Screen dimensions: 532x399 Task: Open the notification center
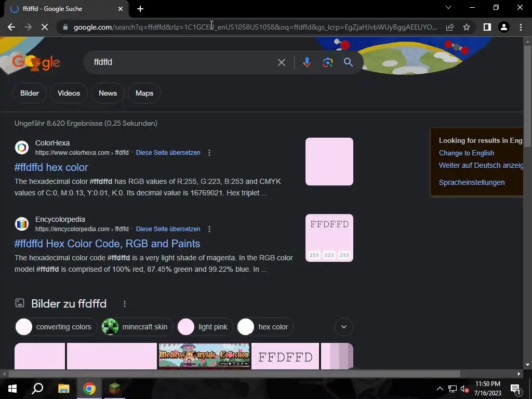tap(515, 389)
